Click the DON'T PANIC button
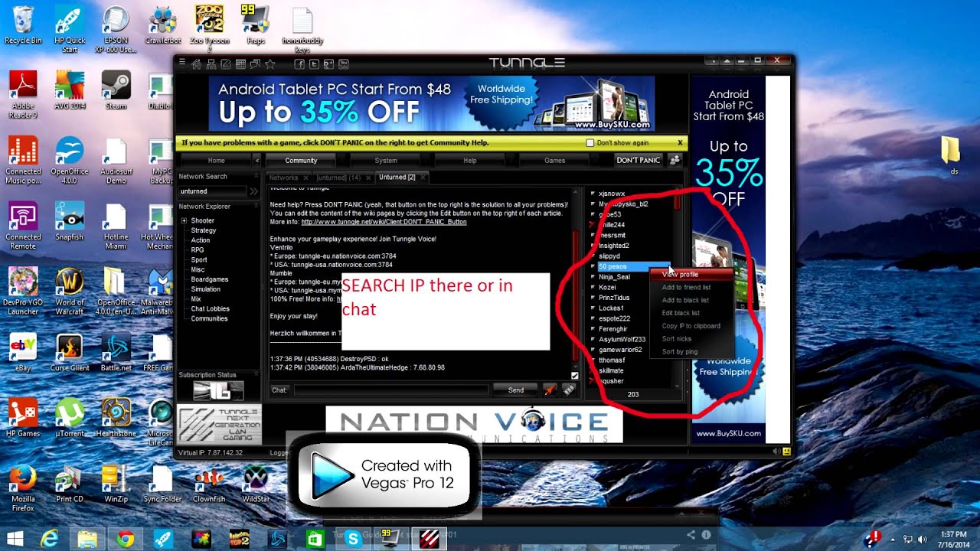The width and height of the screenshot is (980, 551). [x=639, y=160]
